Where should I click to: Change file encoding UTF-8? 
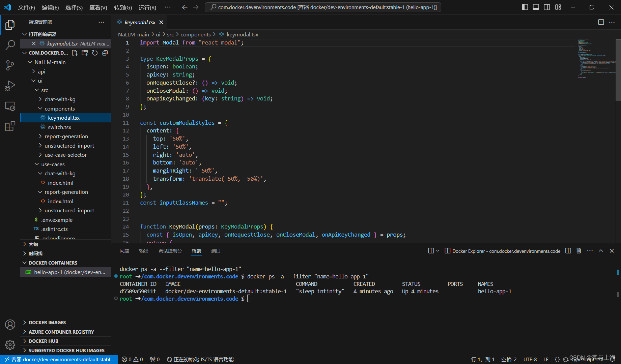(530, 360)
